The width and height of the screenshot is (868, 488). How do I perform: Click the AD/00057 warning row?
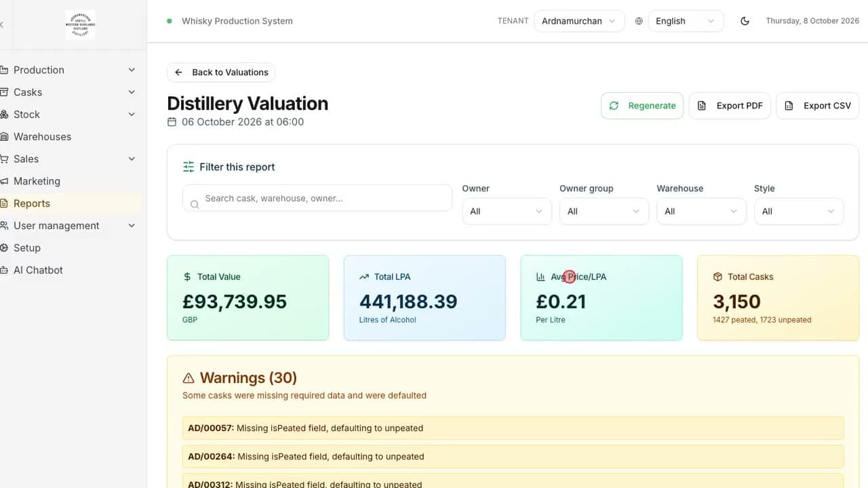coord(513,428)
